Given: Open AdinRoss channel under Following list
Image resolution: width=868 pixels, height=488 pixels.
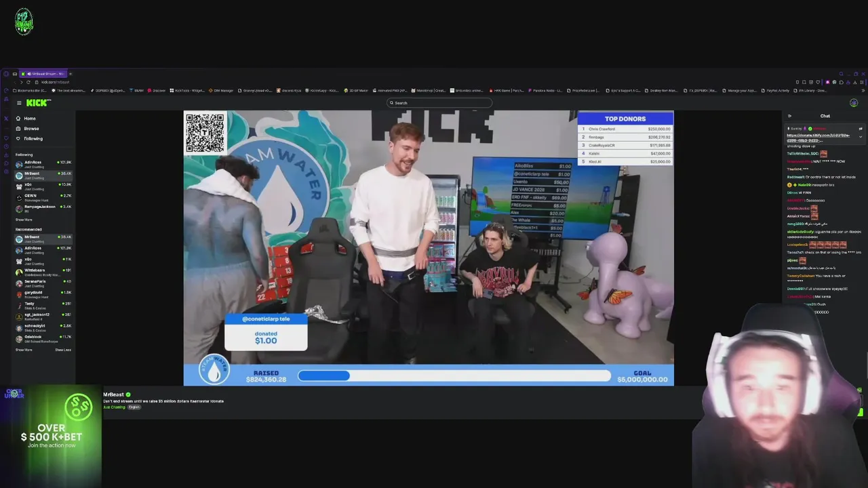Looking at the screenshot, I should [43, 164].
